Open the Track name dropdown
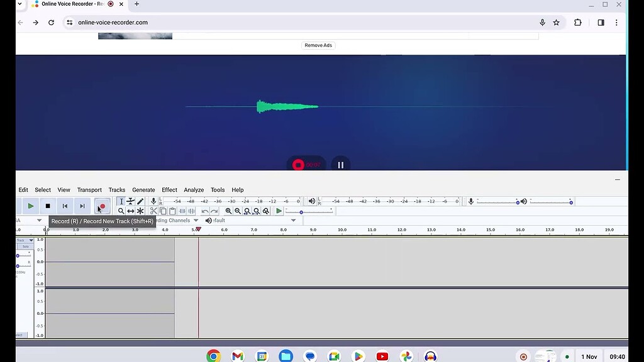 coord(30,240)
